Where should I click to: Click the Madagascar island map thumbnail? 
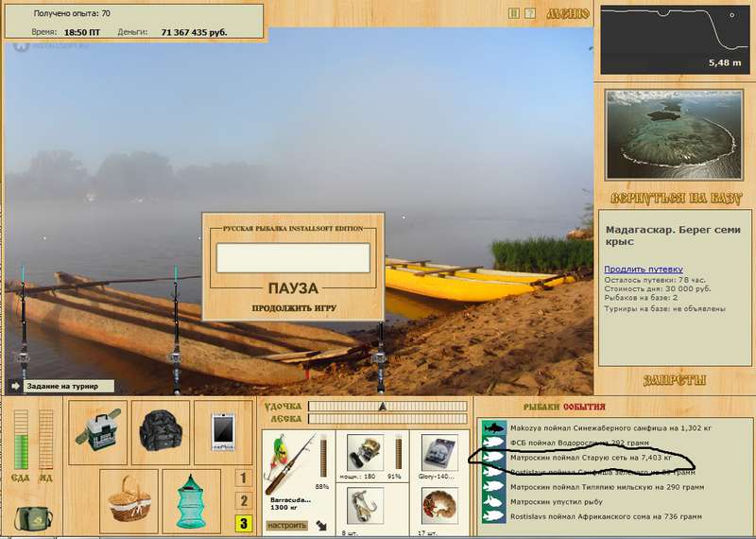[674, 134]
